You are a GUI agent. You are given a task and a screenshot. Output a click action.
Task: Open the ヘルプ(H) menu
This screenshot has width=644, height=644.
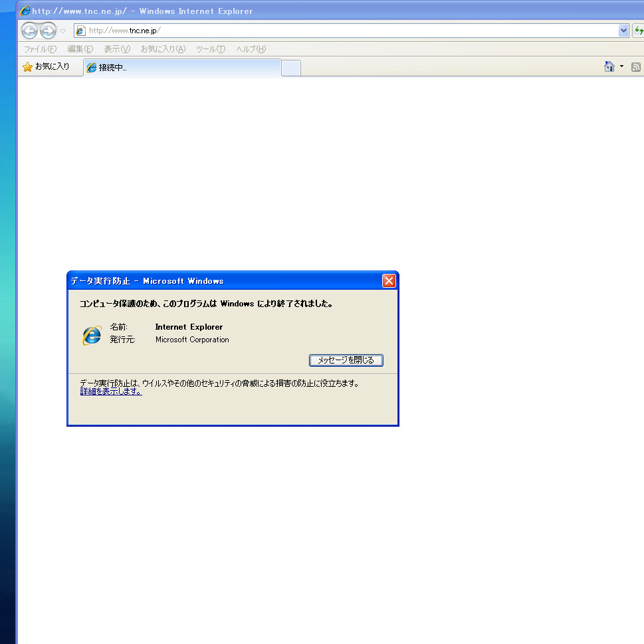click(x=251, y=49)
